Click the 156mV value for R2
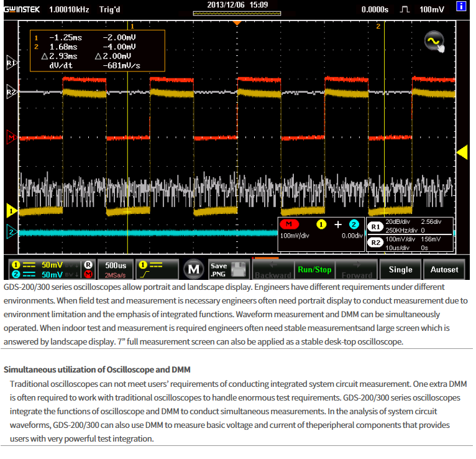This screenshot has width=476, height=459. click(x=431, y=239)
